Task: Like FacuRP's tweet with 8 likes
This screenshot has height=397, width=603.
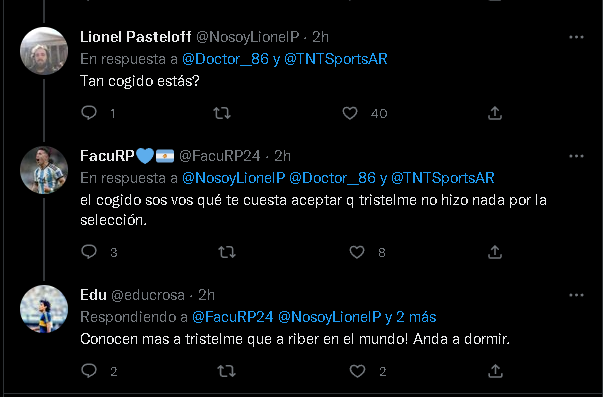Action: click(357, 252)
